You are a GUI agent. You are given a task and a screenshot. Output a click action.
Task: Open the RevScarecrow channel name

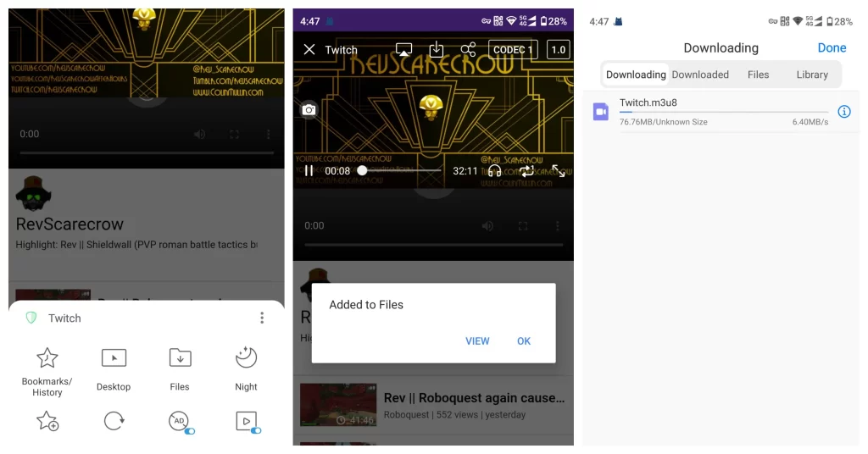70,224
